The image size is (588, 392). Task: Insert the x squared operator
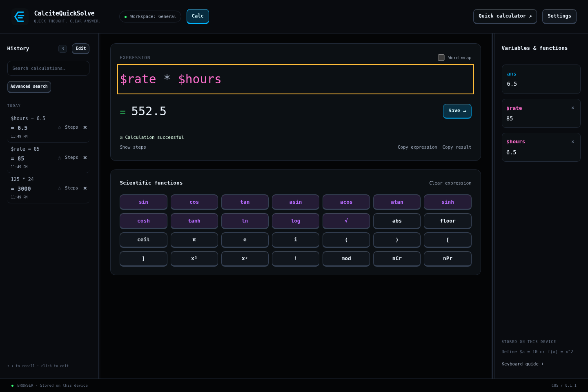[x=194, y=258]
